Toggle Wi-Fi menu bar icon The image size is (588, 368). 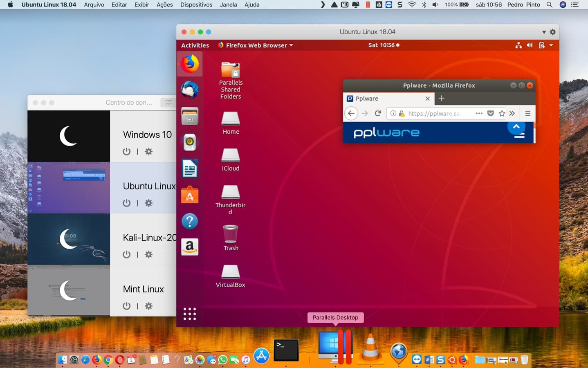412,4
